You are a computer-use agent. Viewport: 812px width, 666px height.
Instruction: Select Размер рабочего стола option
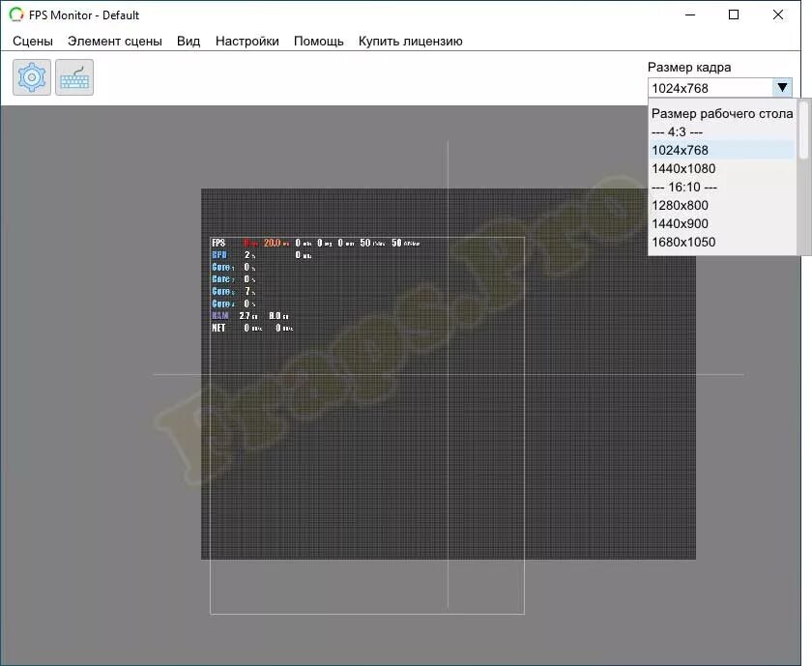pyautogui.click(x=722, y=113)
